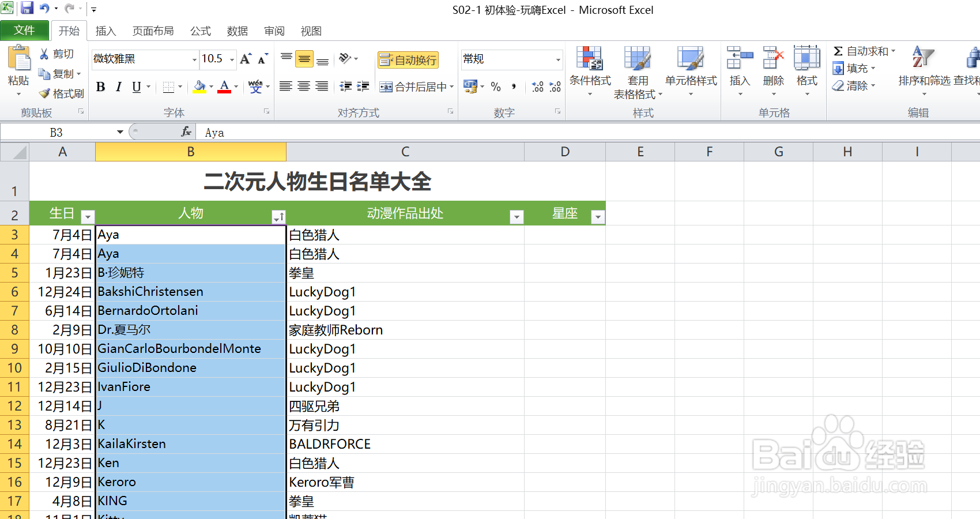Image resolution: width=980 pixels, height=519 pixels.
Task: Open Format as Table (套用表格格式)
Action: pyautogui.click(x=638, y=72)
